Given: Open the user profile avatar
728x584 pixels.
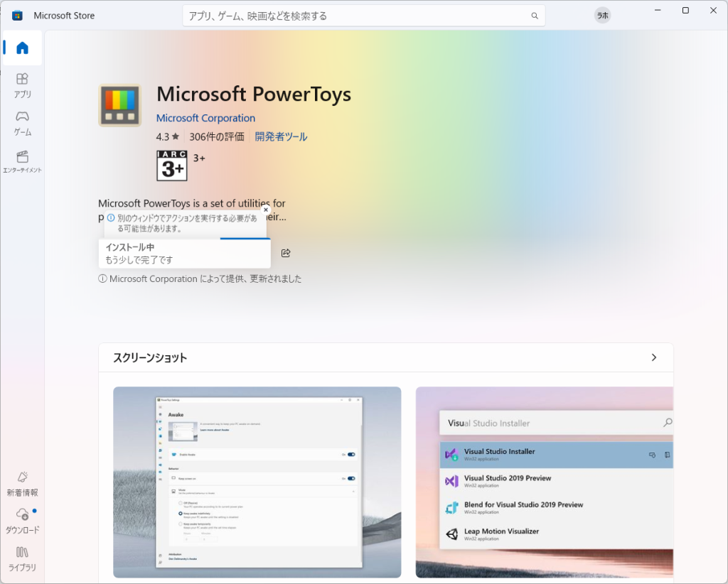Looking at the screenshot, I should tap(602, 16).
